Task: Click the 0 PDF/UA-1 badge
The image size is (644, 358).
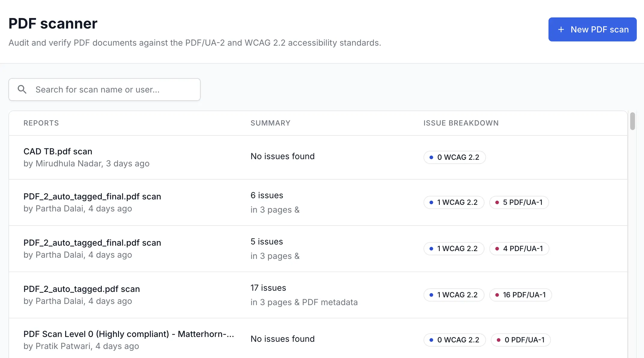Action: tap(521, 340)
